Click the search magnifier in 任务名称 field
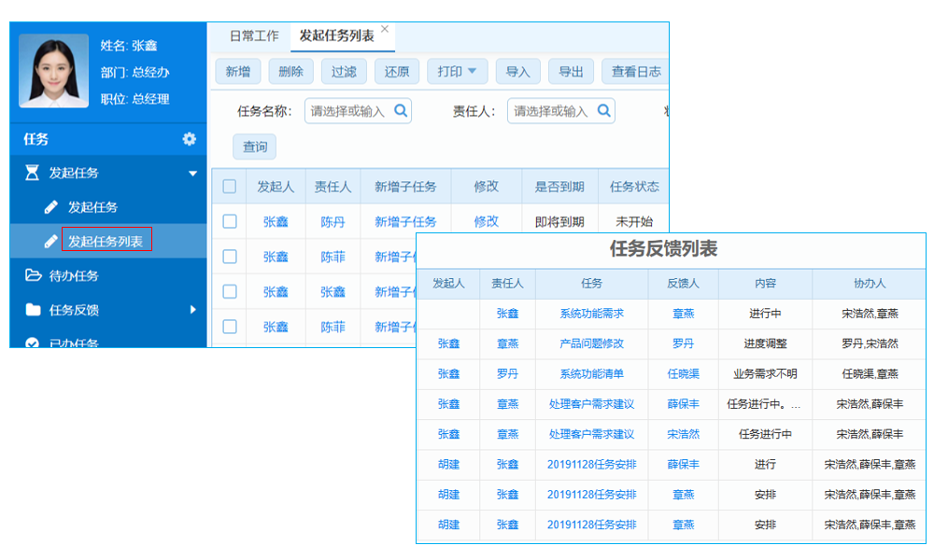The height and width of the screenshot is (560, 934). [x=401, y=110]
